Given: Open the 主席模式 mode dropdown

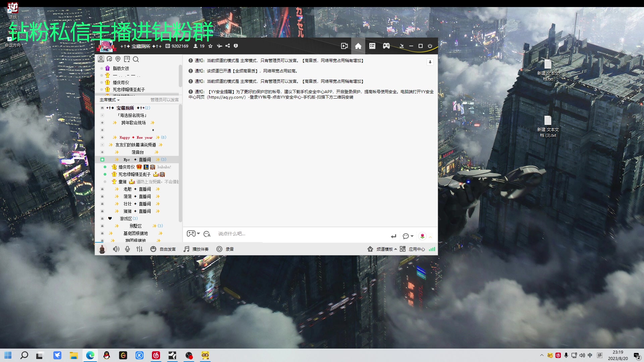Looking at the screenshot, I should click(109, 100).
